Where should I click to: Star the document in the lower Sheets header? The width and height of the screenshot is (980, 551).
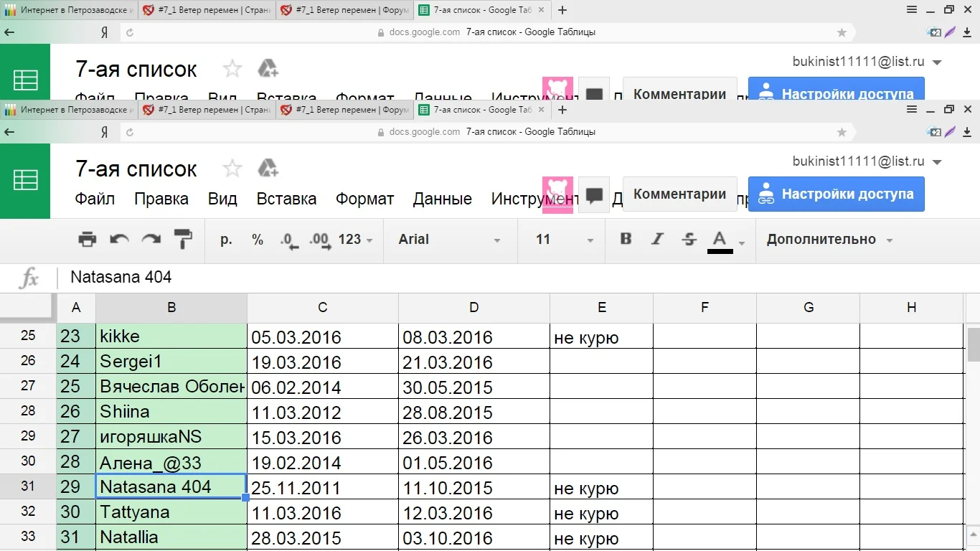point(232,169)
